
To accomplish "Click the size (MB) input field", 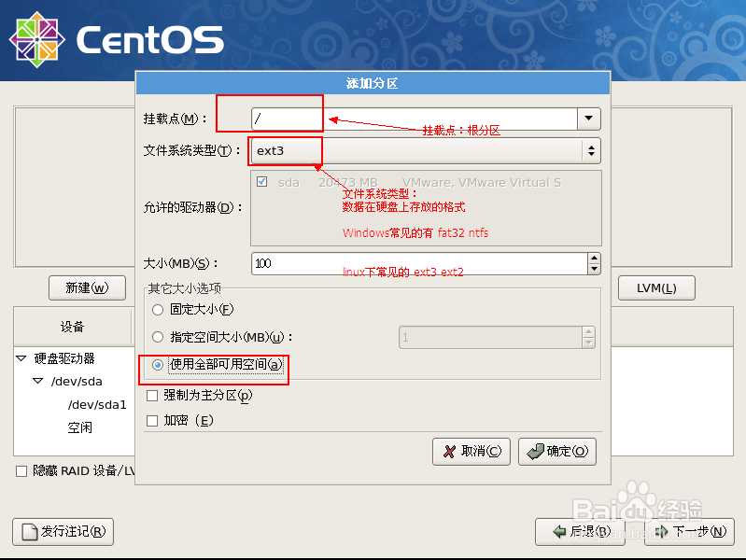I will click(419, 263).
